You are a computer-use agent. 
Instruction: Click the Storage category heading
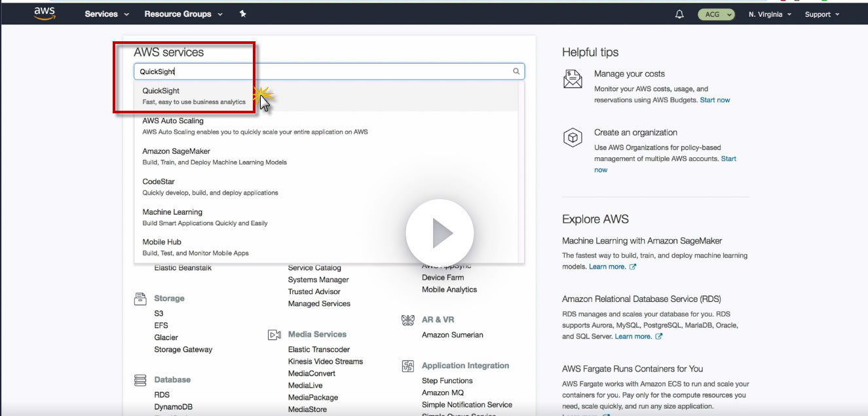(x=169, y=299)
